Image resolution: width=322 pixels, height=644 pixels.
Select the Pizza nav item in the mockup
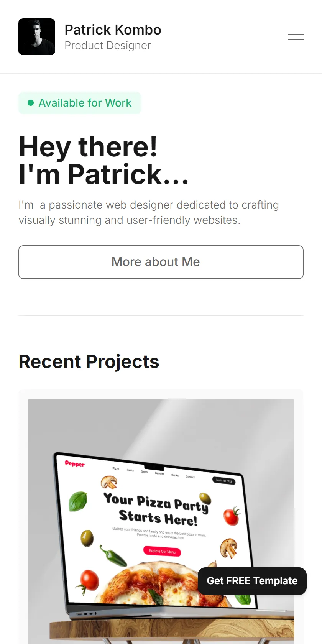[116, 468]
